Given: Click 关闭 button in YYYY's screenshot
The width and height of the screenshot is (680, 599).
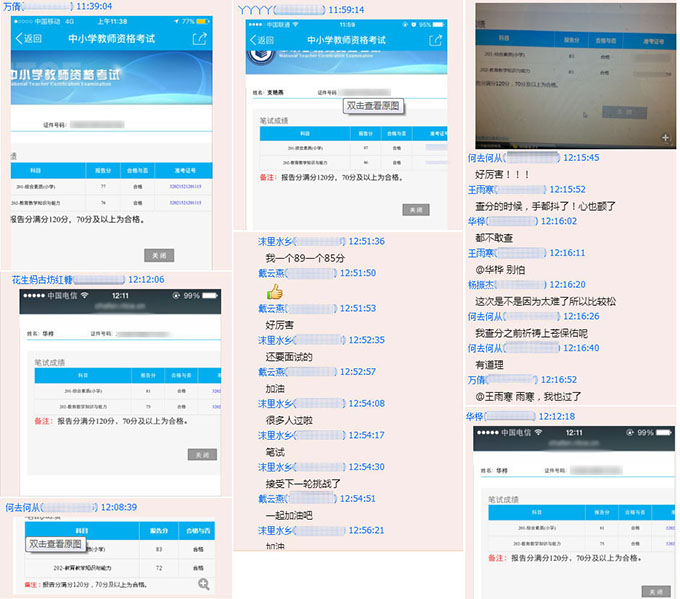Looking at the screenshot, I should coord(416,210).
